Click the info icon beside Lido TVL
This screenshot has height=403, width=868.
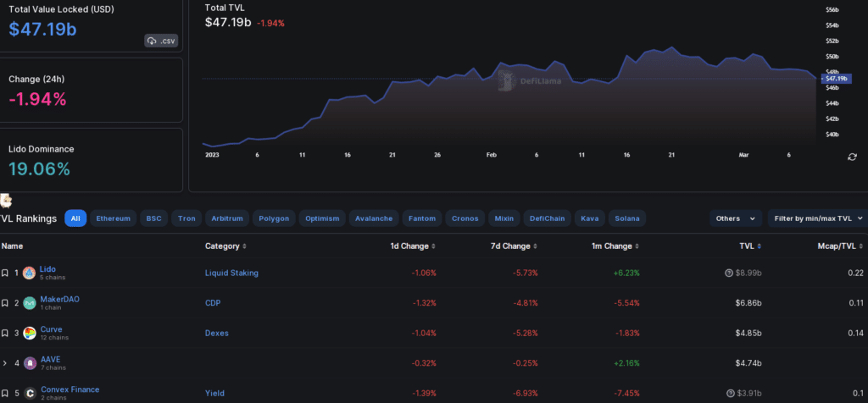point(729,273)
